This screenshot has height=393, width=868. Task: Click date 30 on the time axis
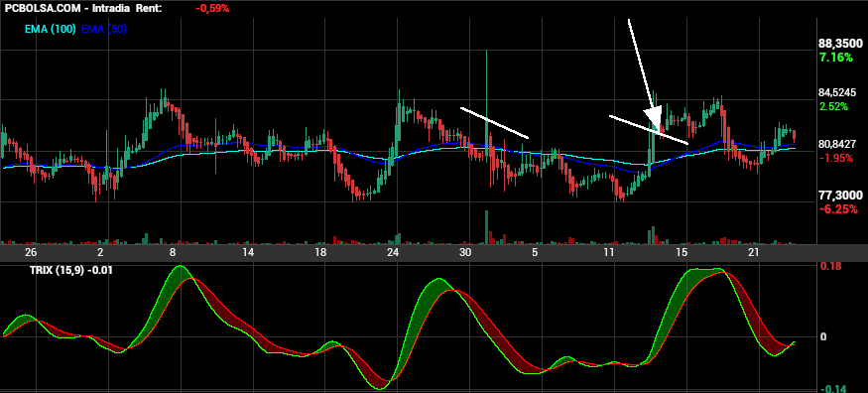[x=465, y=253]
